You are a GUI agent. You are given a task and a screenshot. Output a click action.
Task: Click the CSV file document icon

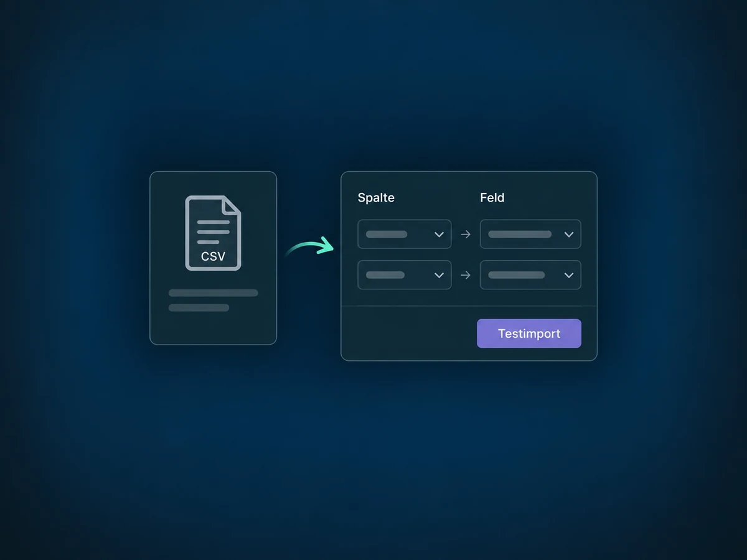213,233
